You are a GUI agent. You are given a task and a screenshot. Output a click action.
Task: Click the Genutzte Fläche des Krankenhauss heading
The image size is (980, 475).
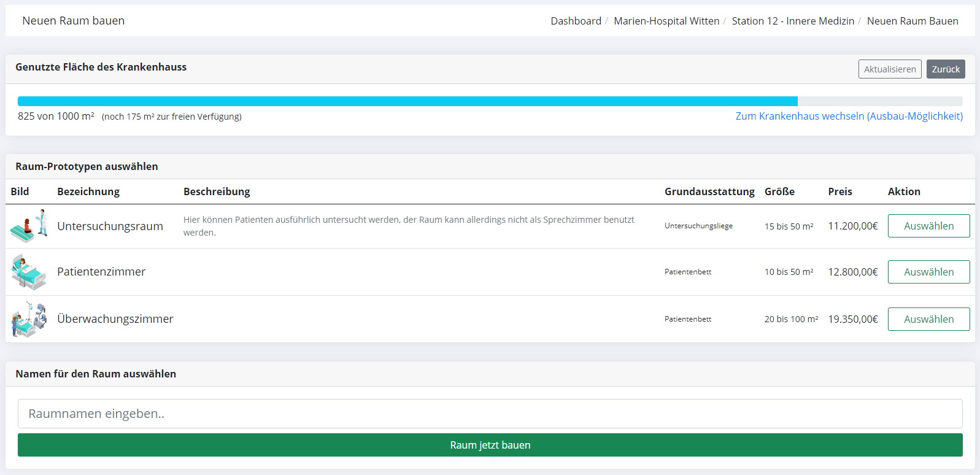click(101, 67)
